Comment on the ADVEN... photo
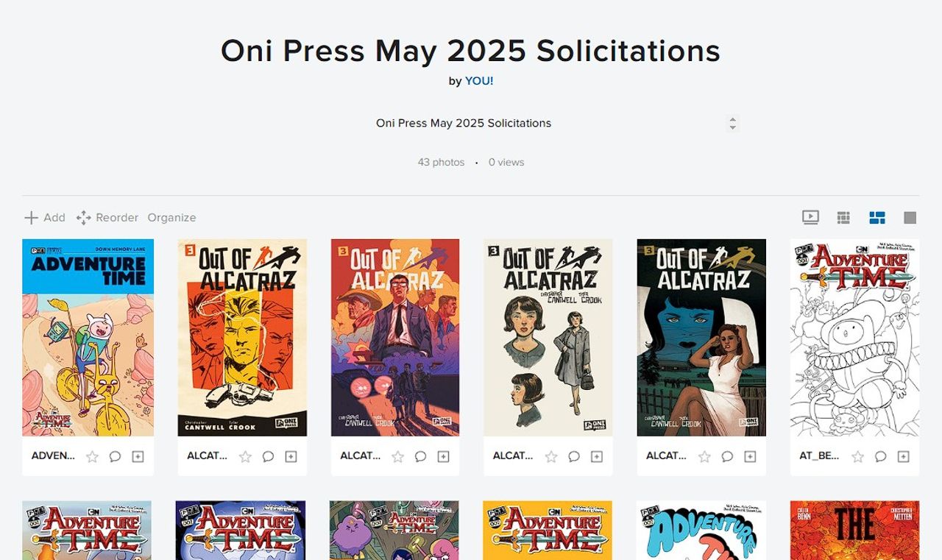Image resolution: width=942 pixels, height=560 pixels. 115,457
